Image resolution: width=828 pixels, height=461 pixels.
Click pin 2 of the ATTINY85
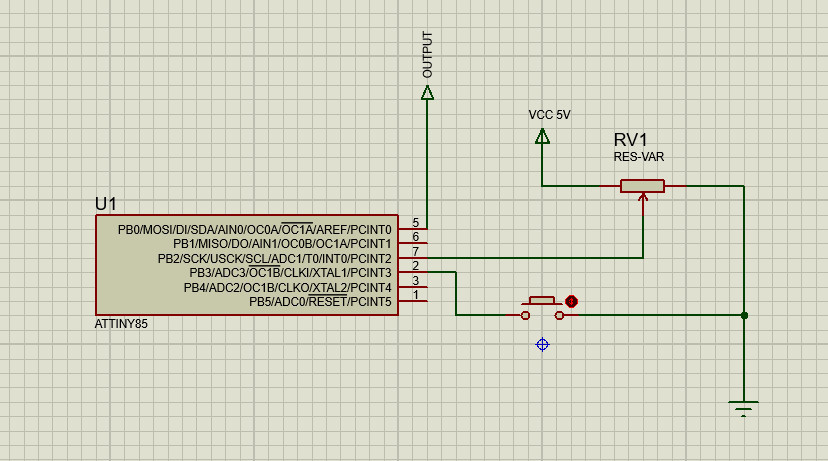(x=413, y=272)
